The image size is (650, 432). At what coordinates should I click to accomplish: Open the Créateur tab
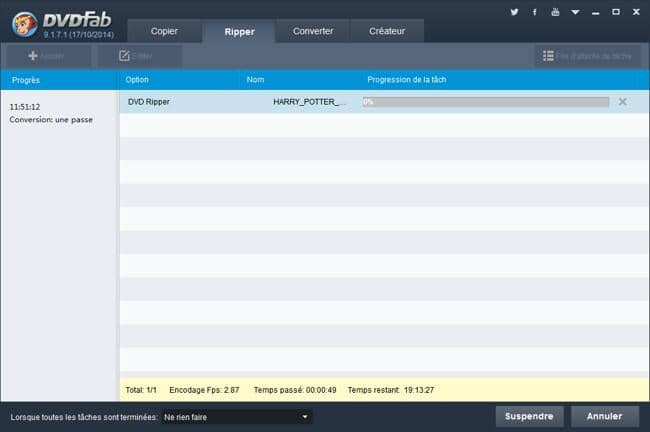point(388,31)
